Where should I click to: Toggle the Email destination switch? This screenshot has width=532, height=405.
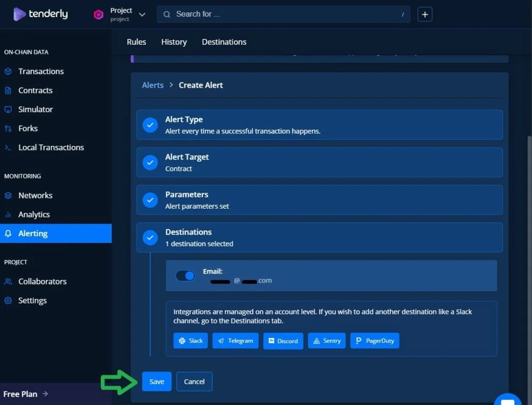[x=185, y=275]
